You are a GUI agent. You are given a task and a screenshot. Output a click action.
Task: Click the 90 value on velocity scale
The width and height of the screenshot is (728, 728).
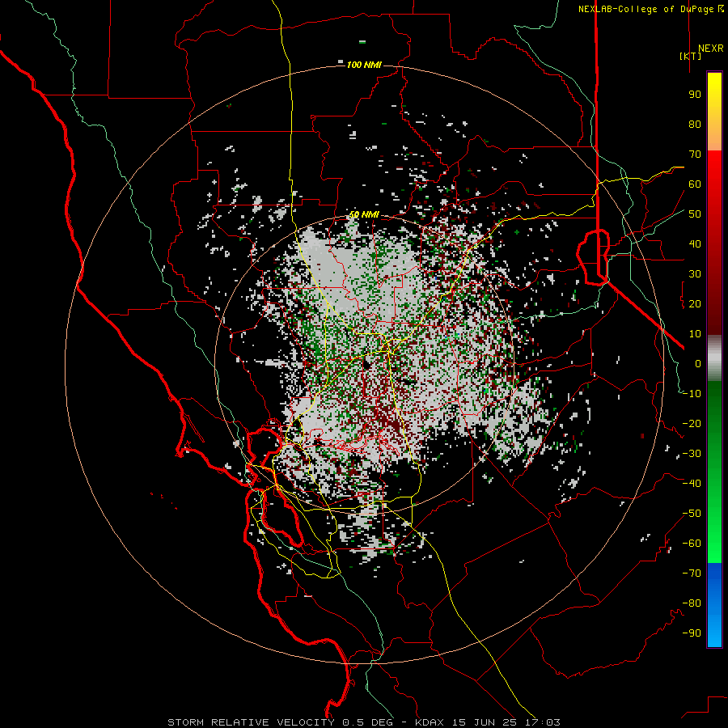tap(695, 95)
